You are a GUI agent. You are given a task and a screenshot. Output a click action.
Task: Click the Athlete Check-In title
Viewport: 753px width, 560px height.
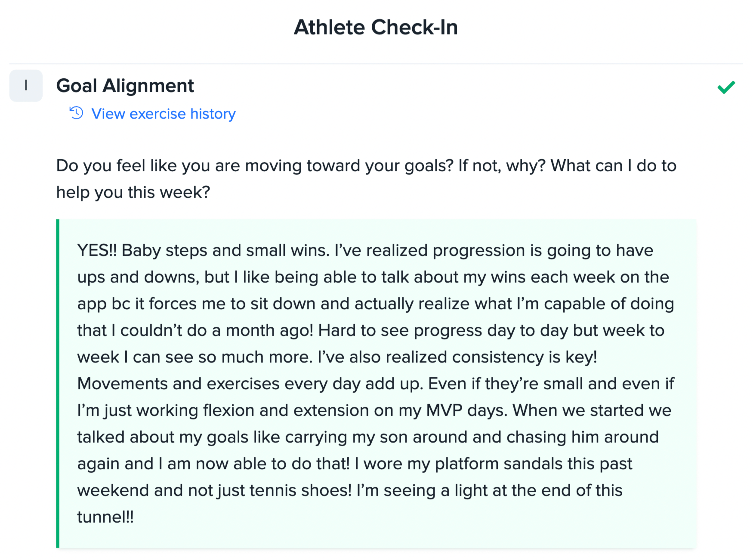pyautogui.click(x=376, y=27)
